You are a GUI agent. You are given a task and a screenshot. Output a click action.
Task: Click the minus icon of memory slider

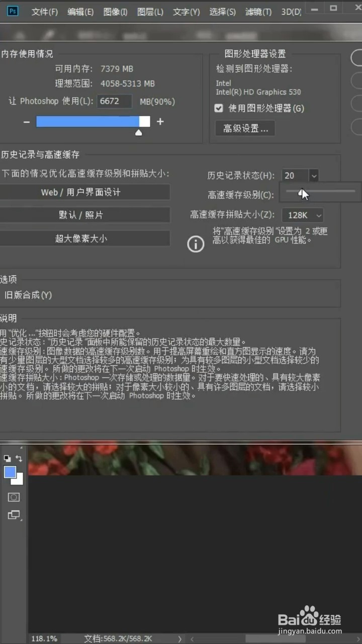(x=26, y=122)
